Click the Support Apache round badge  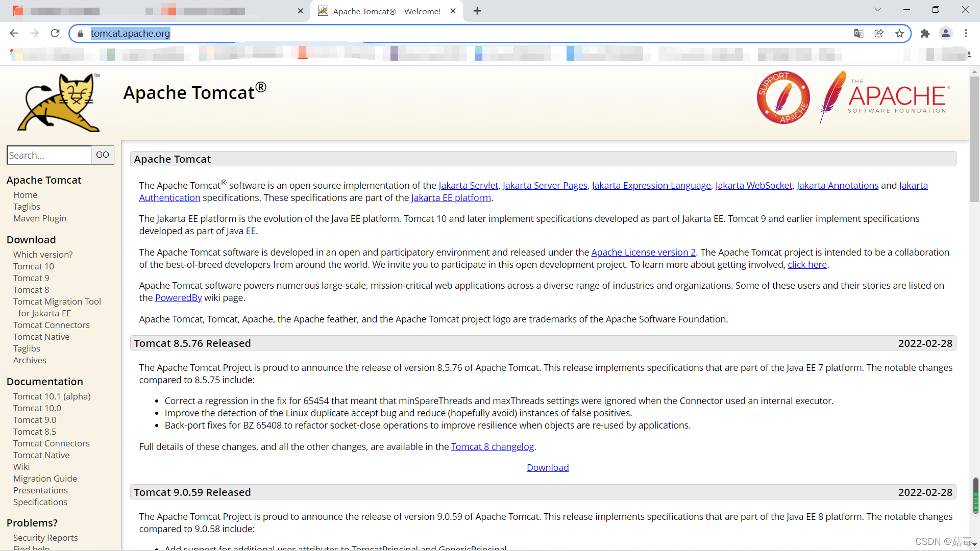tap(783, 97)
